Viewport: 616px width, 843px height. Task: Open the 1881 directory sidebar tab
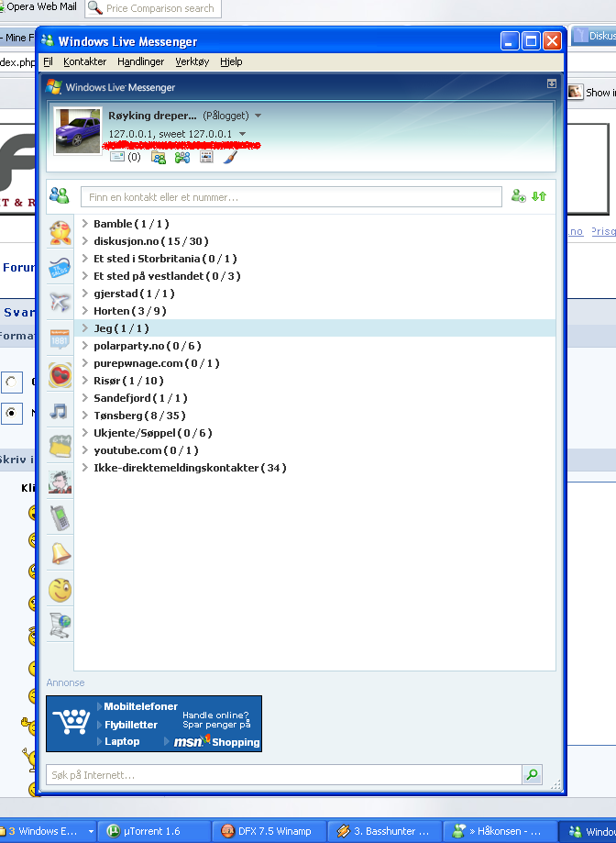(x=60, y=338)
